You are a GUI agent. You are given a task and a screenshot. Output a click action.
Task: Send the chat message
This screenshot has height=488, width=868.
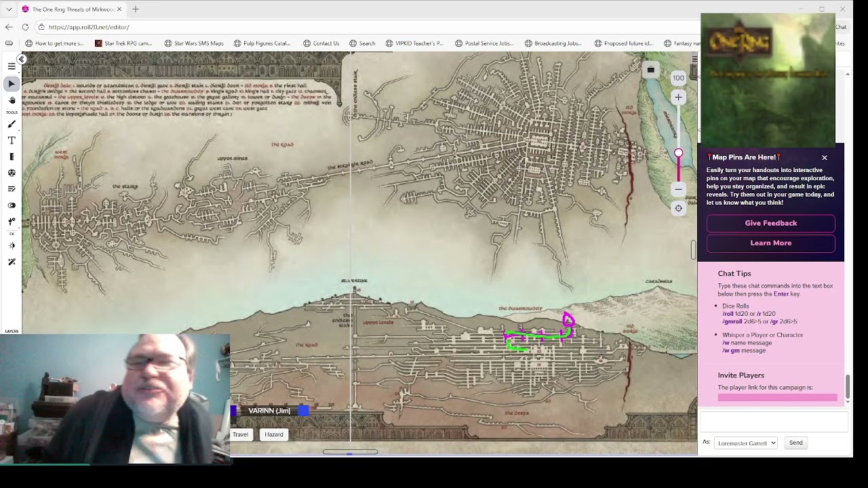[795, 443]
